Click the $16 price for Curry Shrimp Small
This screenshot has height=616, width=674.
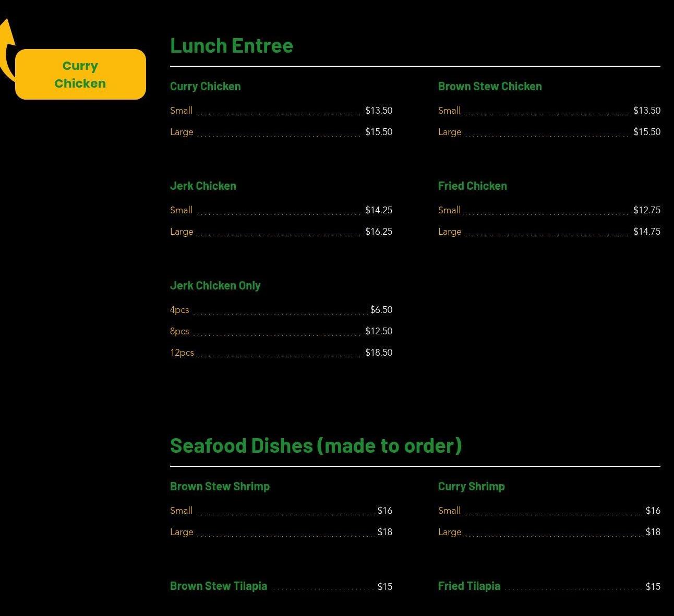click(653, 511)
